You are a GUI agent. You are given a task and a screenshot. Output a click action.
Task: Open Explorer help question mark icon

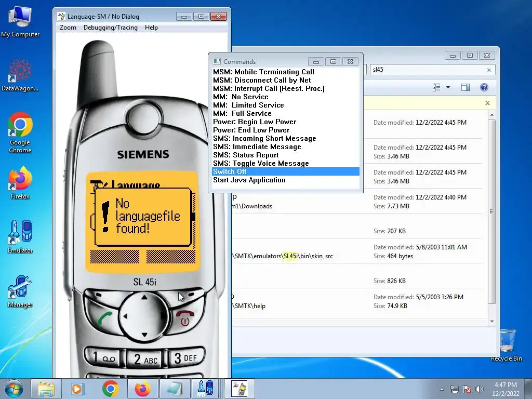[484, 87]
